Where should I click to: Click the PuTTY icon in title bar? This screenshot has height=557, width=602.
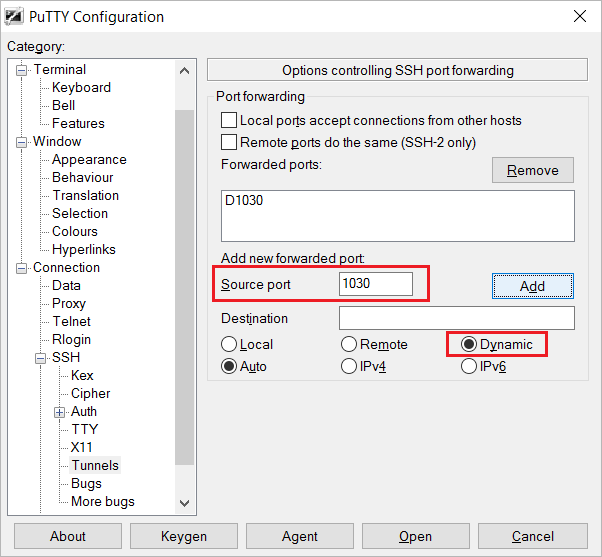click(x=14, y=17)
